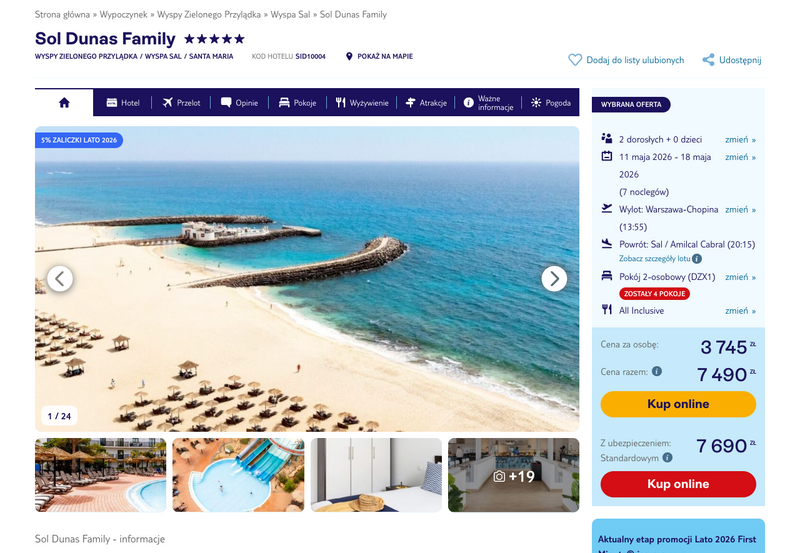800x553 pixels.
Task: Show previous photo with left arrow
Action: click(60, 279)
